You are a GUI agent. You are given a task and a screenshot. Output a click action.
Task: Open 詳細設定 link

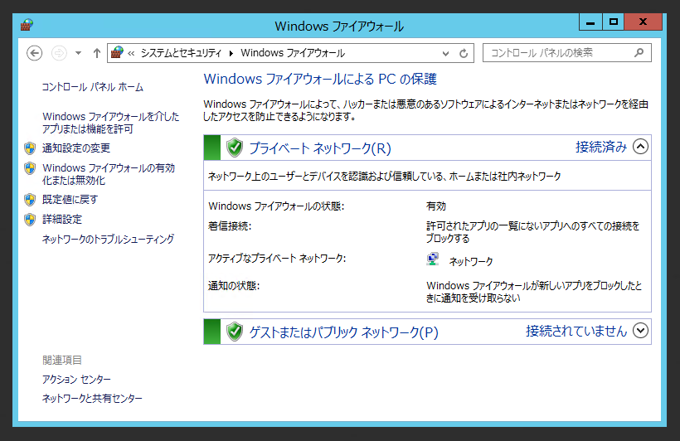pos(62,219)
